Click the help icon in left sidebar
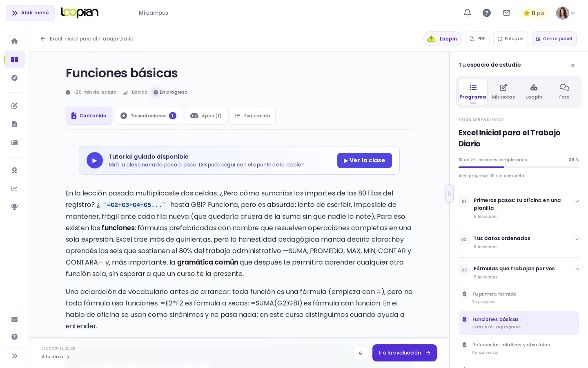588x368 pixels. [14, 337]
